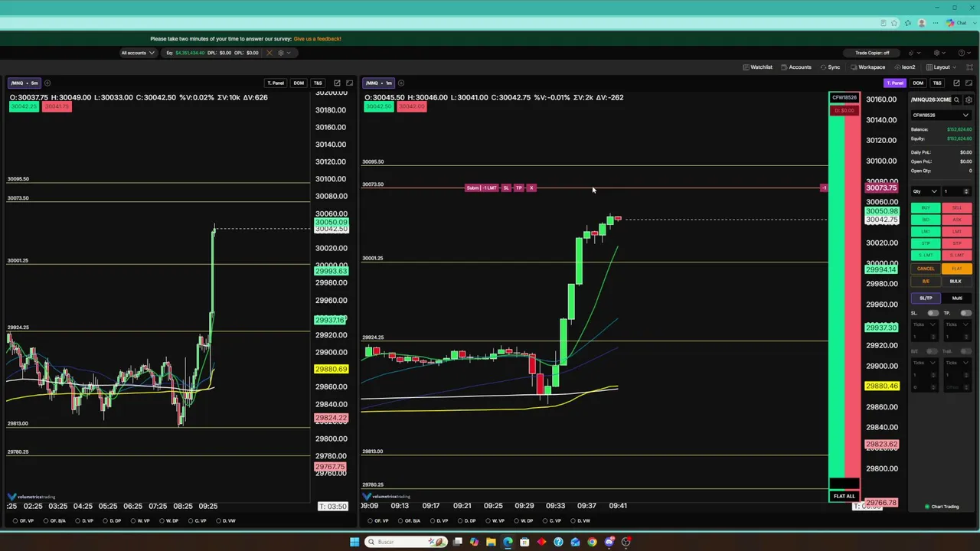Click the Qty value input field
Viewport: 980px width, 551px height.
point(957,191)
